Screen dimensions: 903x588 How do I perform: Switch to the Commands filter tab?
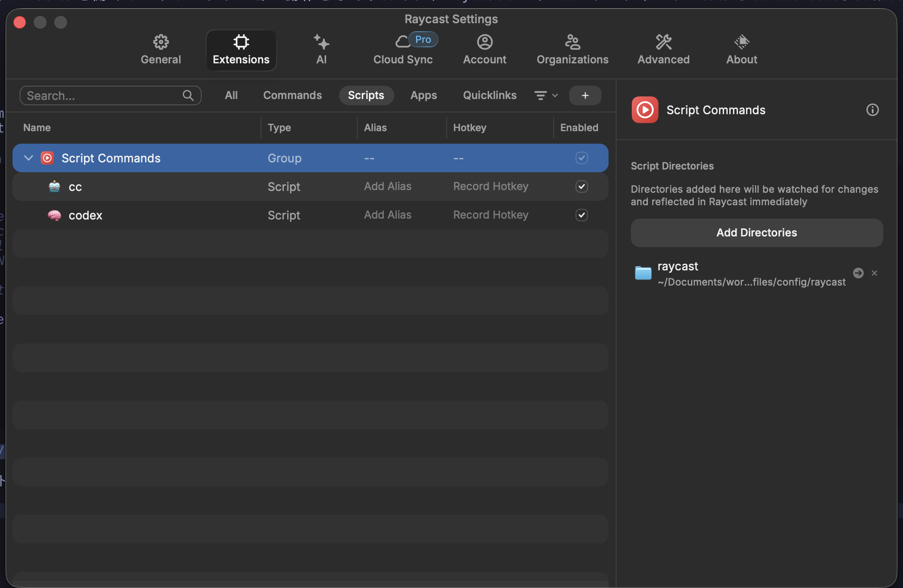point(292,95)
